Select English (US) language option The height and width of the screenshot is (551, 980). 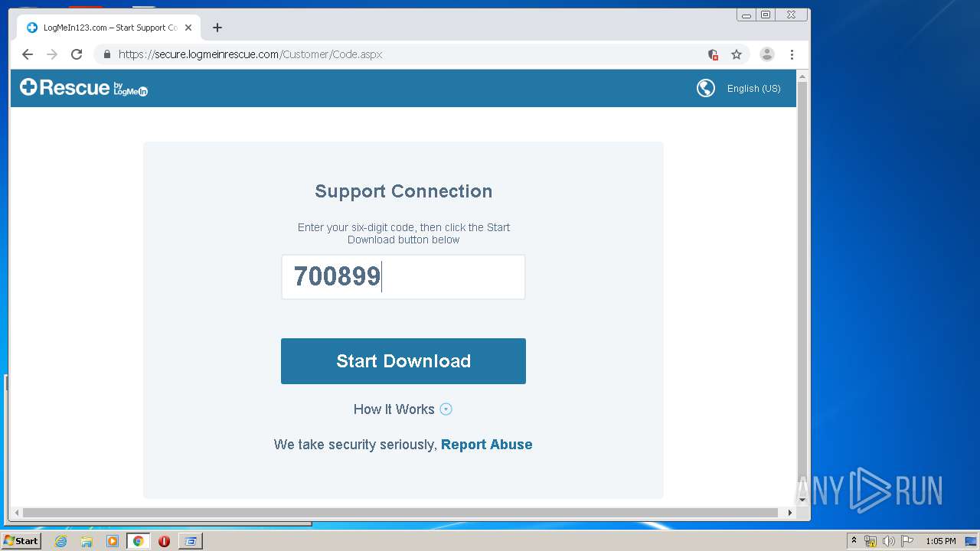pyautogui.click(x=753, y=89)
